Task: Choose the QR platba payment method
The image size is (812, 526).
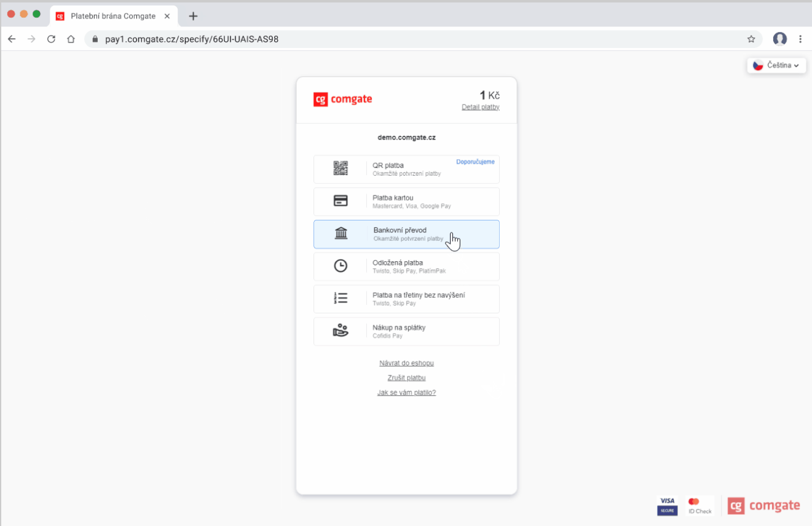Action: (x=406, y=169)
